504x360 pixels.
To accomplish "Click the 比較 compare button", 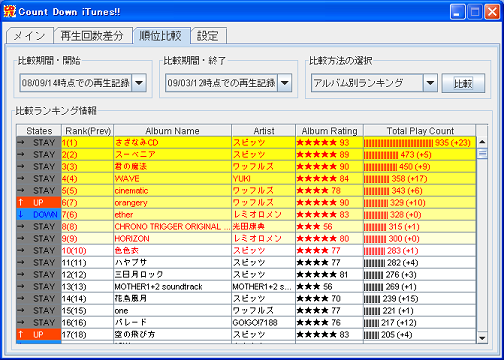I will pyautogui.click(x=463, y=83).
